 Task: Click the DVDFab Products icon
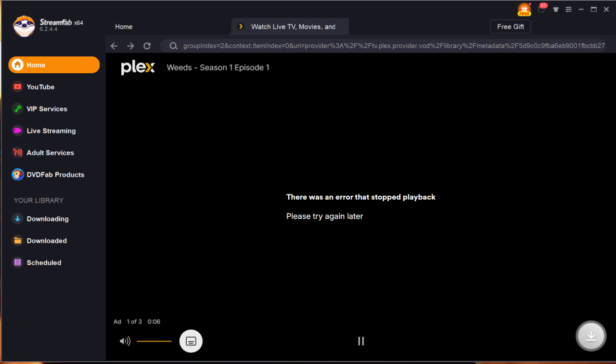[x=17, y=174]
